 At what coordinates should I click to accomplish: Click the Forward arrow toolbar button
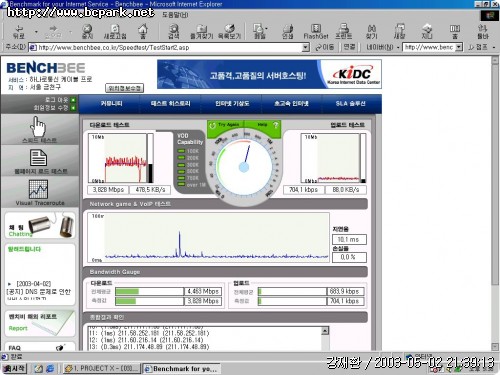click(x=53, y=31)
